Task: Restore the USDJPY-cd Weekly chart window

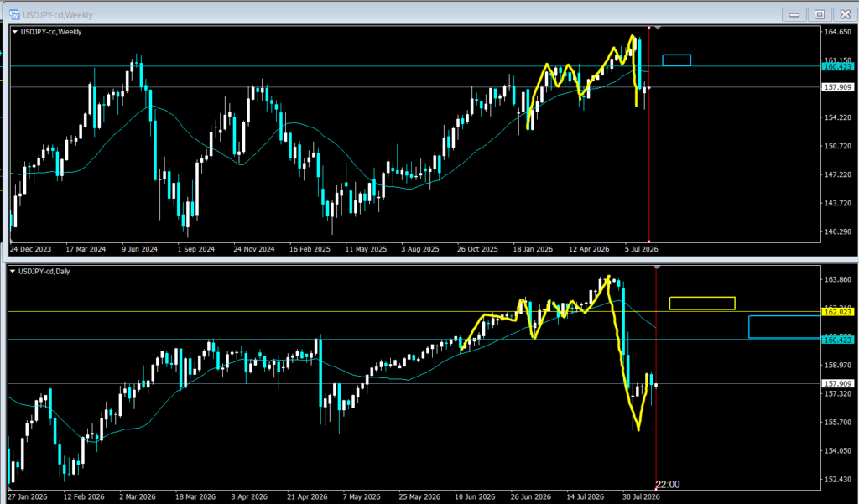Action: [x=820, y=15]
